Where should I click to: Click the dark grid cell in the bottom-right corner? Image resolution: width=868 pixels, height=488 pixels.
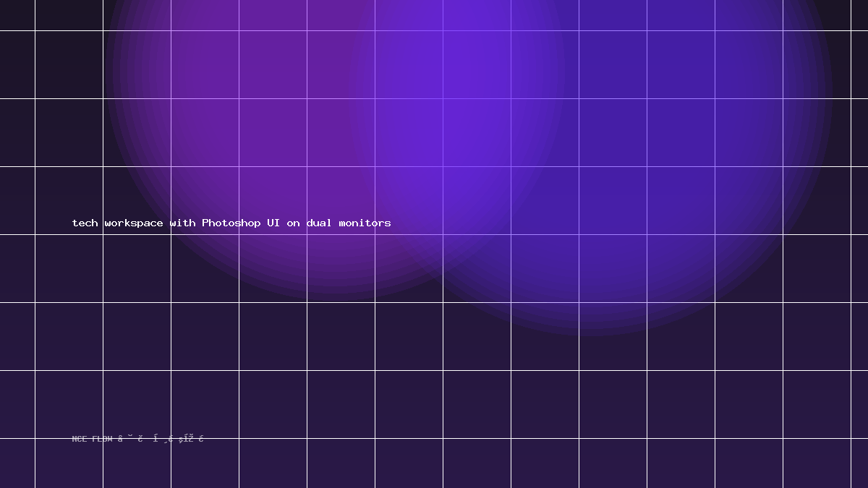[859, 463]
